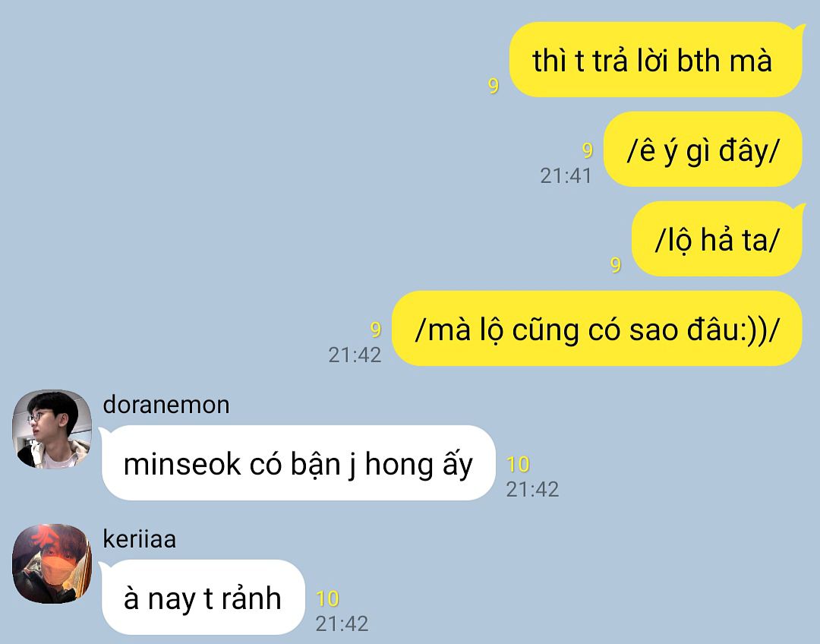Tap the keriiaa username label

[x=139, y=539]
